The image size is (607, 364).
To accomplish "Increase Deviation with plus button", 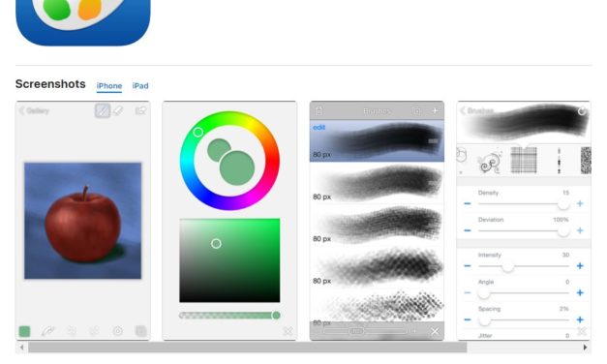I will click(580, 230).
